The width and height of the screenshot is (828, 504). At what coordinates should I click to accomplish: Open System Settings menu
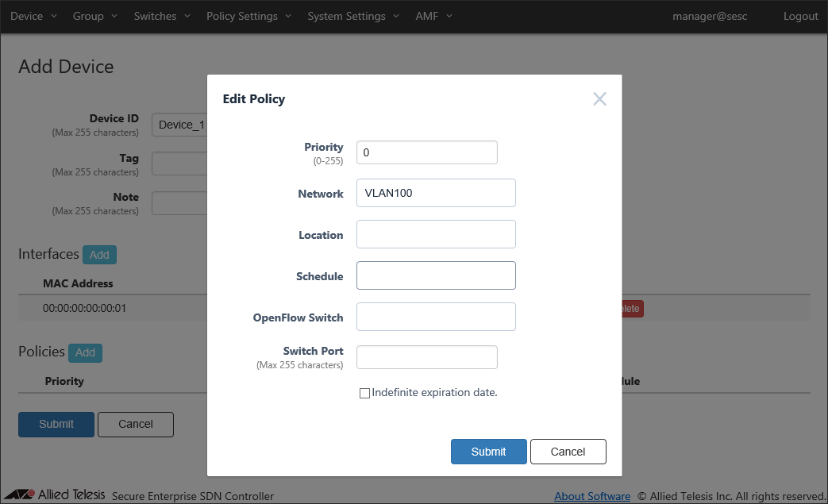(x=353, y=16)
